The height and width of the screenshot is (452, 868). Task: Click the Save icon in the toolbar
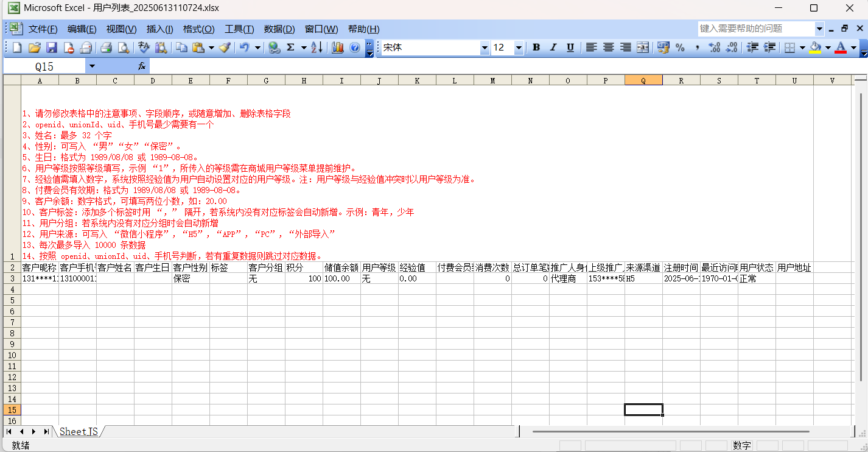click(x=51, y=48)
